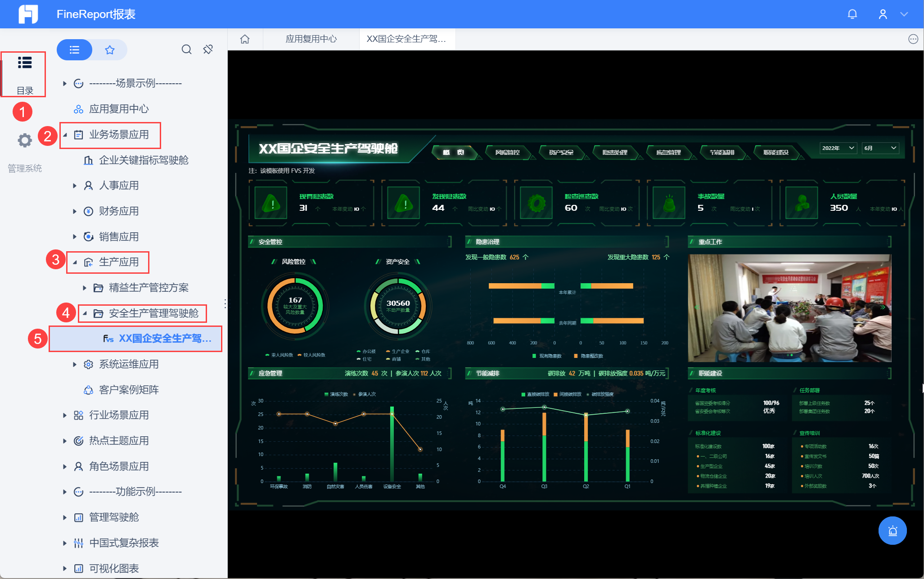The height and width of the screenshot is (579, 924).
Task: Open the user account icon
Action: coord(883,14)
